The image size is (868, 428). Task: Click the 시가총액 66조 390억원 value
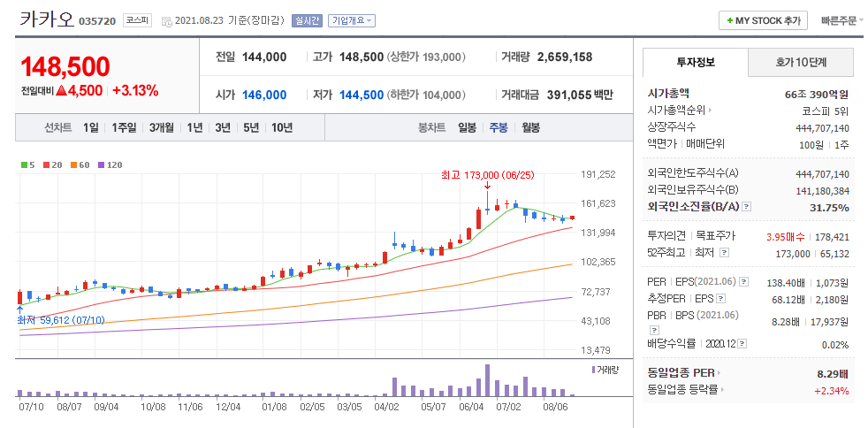point(817,94)
